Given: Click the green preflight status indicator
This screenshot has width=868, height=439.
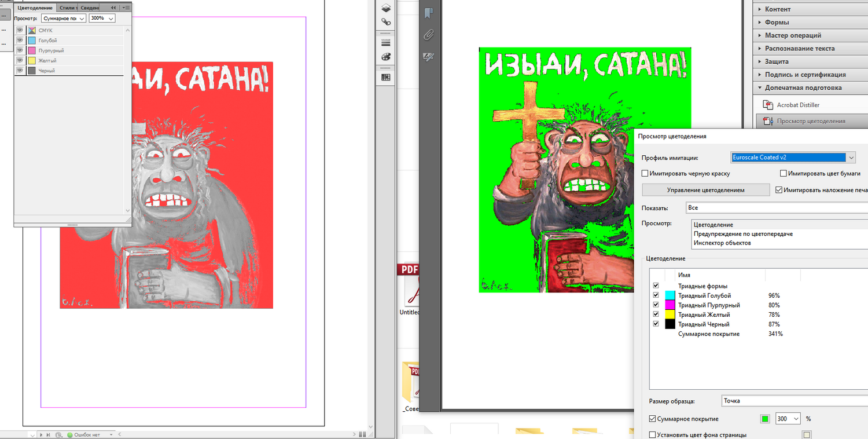Looking at the screenshot, I should pyautogui.click(x=70, y=434).
